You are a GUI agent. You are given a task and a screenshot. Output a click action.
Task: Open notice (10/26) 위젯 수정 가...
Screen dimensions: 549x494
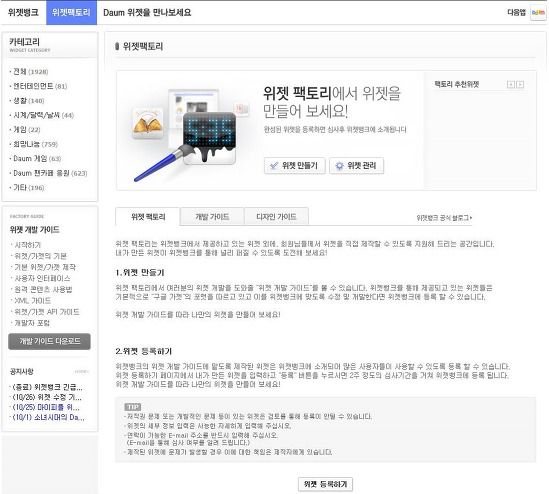coord(47,397)
